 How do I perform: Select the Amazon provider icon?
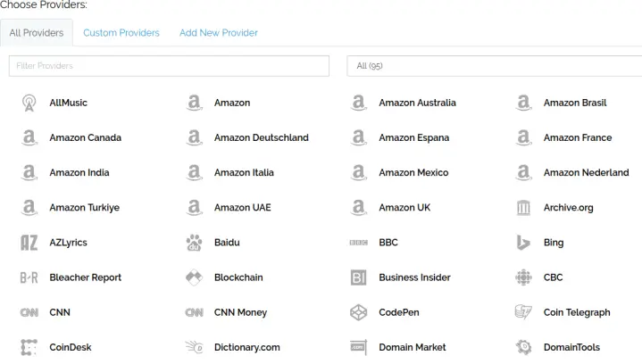(194, 103)
